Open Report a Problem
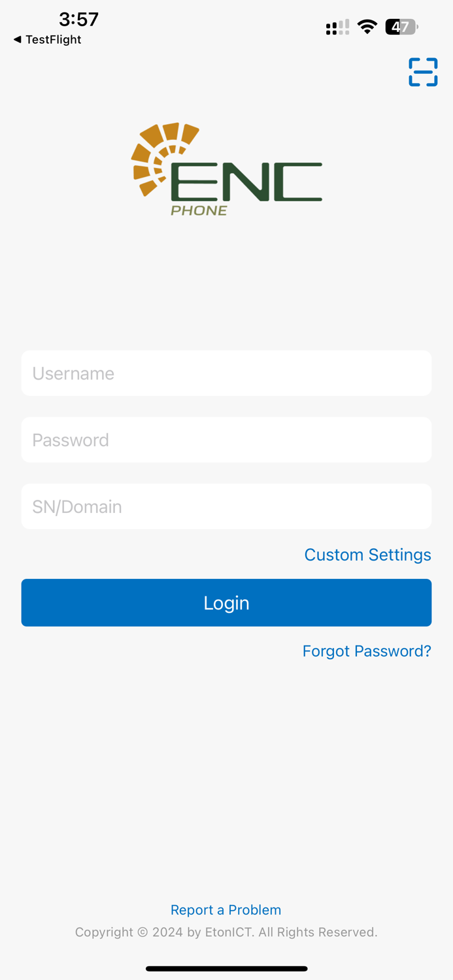Screen dimensions: 453x980 coord(226,909)
